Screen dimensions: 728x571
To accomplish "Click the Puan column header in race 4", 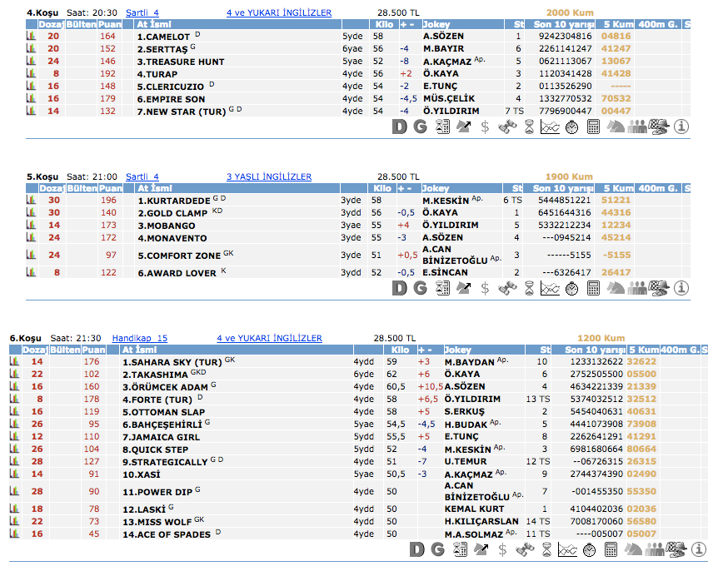I will click(x=110, y=25).
